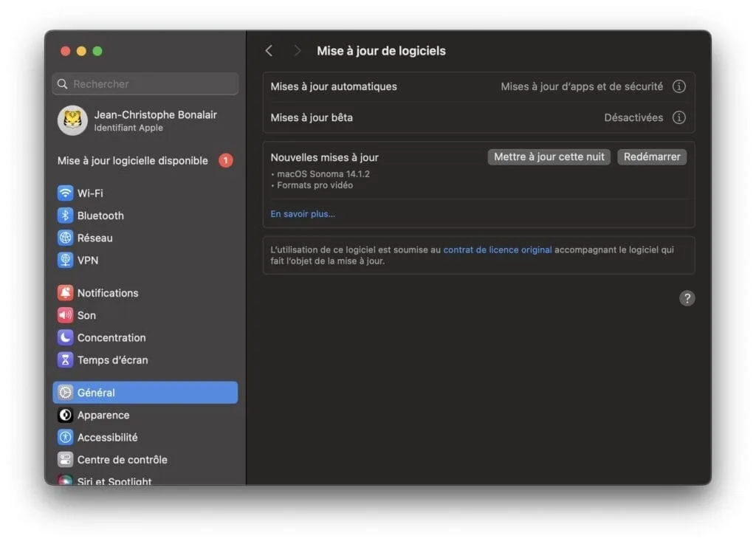Select the Apparence icon

click(x=65, y=415)
